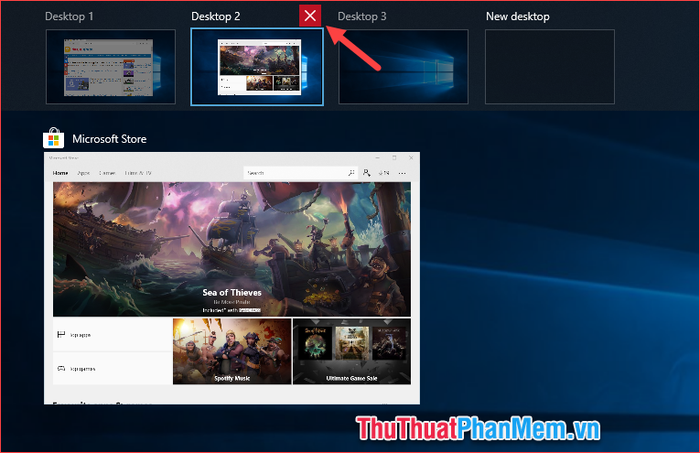Open the user account icon in Store
Image resolution: width=700 pixels, height=453 pixels.
click(367, 173)
